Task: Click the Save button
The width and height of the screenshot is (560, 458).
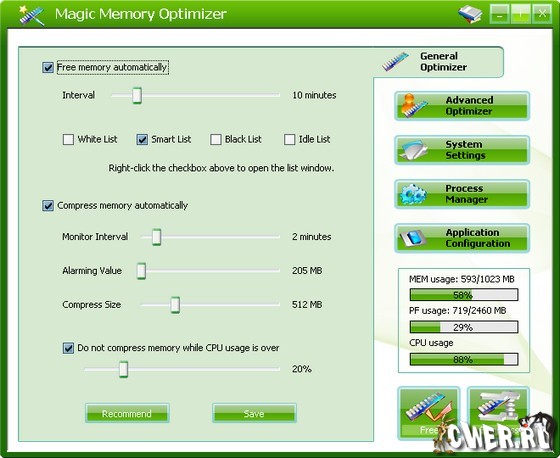Action: tap(254, 413)
